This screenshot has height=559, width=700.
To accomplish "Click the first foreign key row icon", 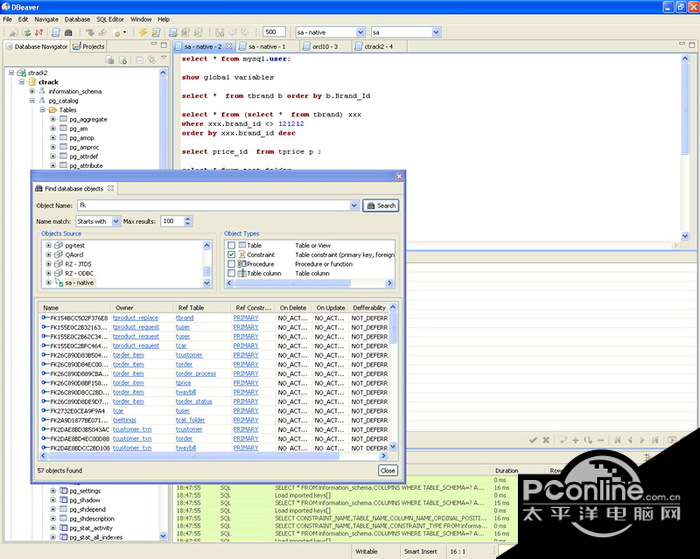I will point(45,318).
